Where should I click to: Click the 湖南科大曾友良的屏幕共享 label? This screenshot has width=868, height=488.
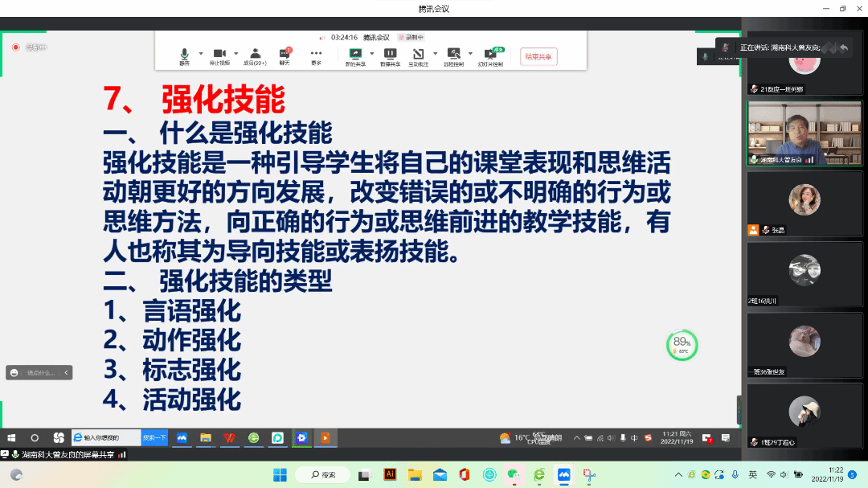pos(68,455)
